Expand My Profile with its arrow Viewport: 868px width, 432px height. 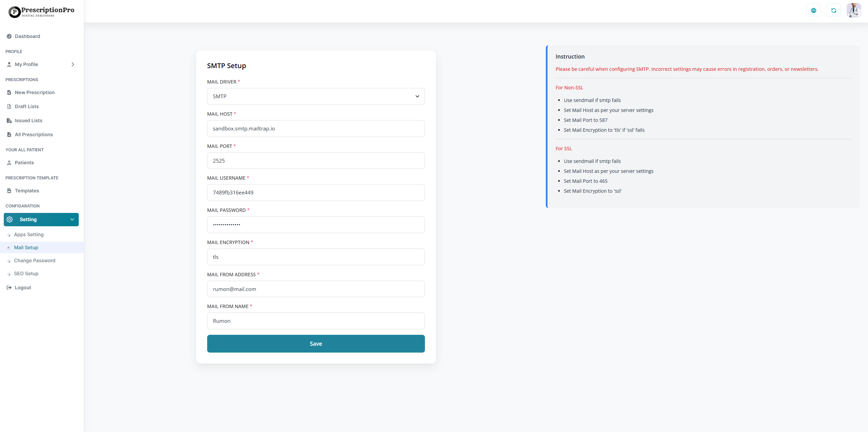[73, 64]
